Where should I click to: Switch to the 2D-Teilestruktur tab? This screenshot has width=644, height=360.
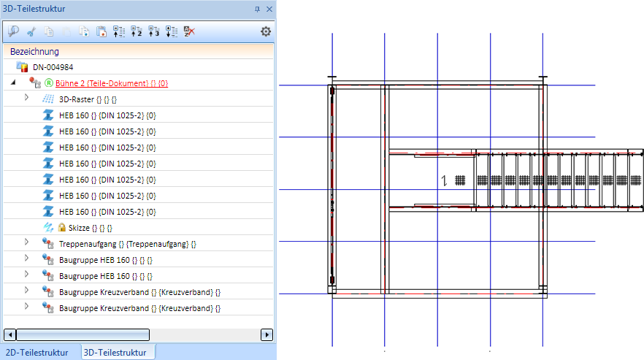[38, 353]
